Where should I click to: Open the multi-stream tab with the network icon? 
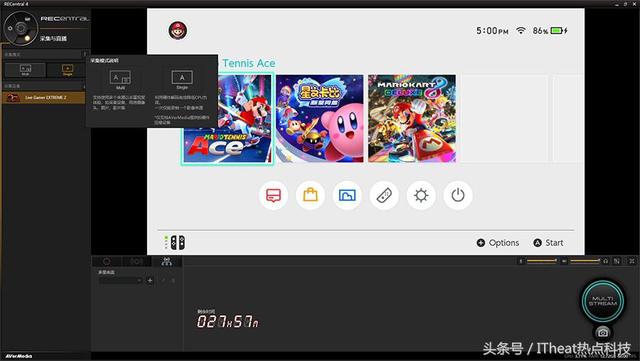click(x=167, y=261)
